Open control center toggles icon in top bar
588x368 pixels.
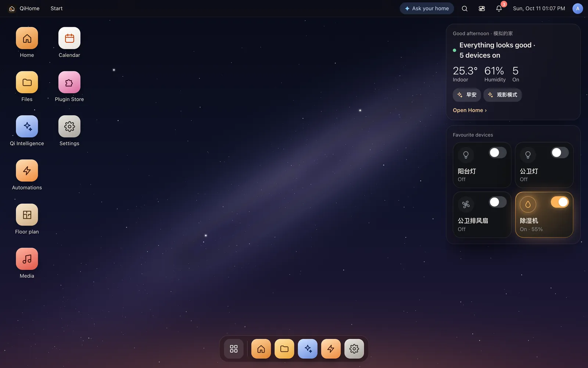pos(482,8)
